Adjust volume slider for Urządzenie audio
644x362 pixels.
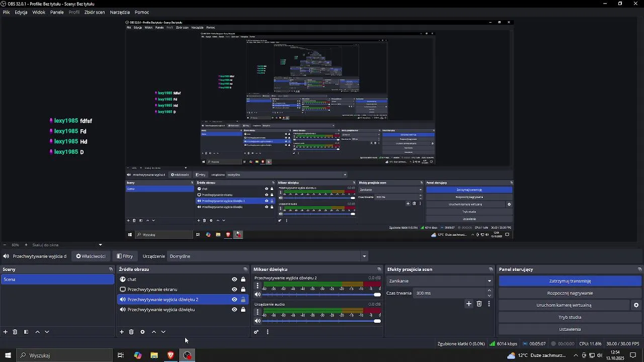[x=322, y=321]
